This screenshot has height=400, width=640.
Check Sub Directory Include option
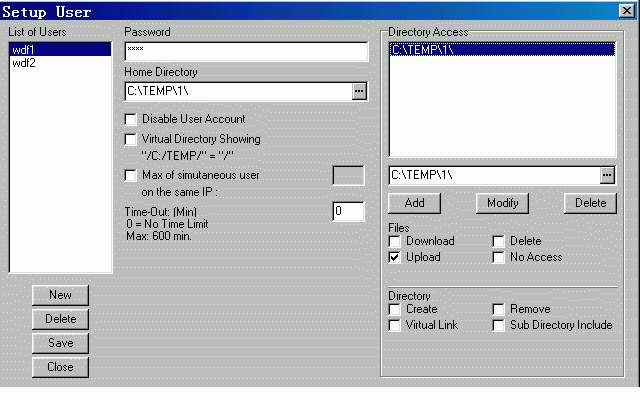499,325
